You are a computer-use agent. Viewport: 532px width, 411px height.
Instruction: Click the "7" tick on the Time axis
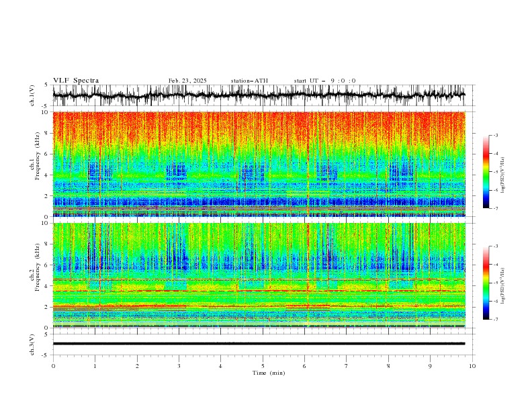pyautogui.click(x=347, y=366)
